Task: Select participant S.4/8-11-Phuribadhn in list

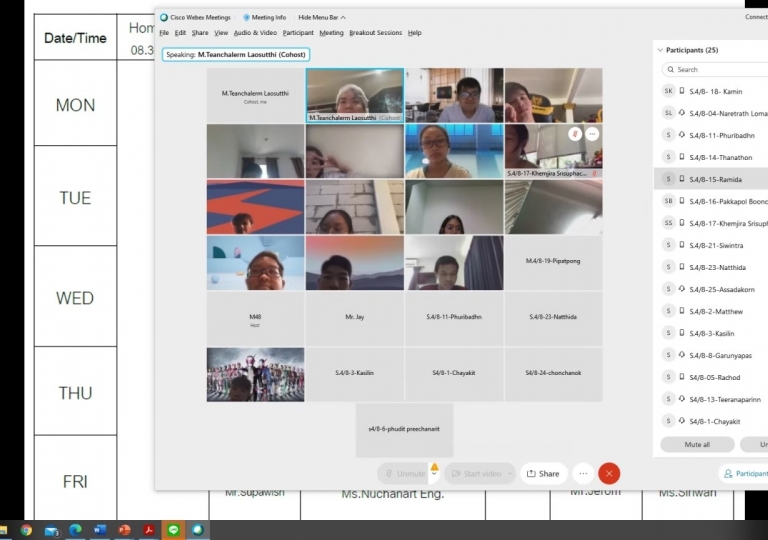Action: click(x=711, y=135)
